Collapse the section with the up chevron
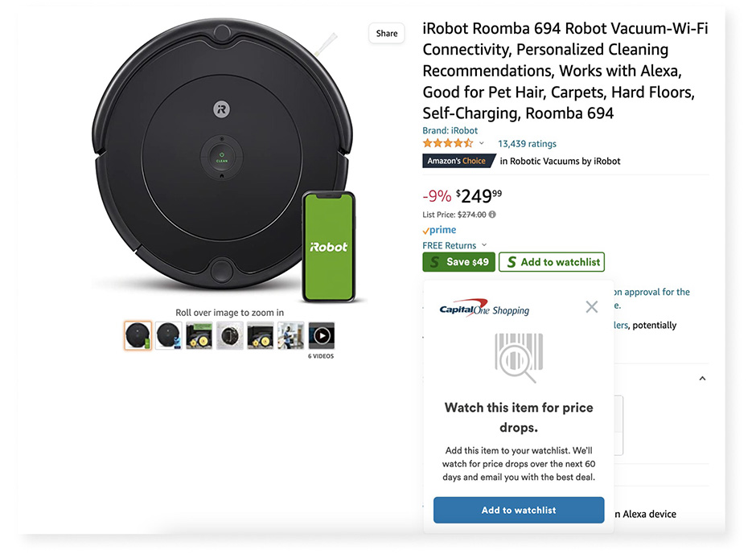This screenshot has height=558, width=756. tap(702, 378)
